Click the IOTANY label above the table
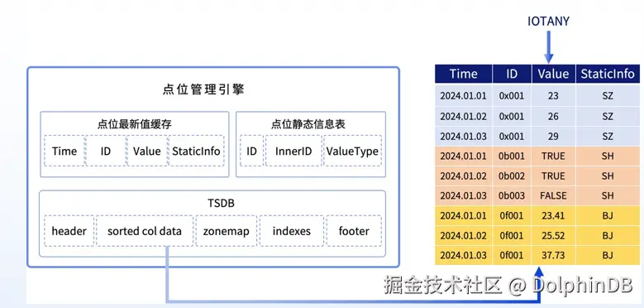644x308 pixels. pos(549,22)
